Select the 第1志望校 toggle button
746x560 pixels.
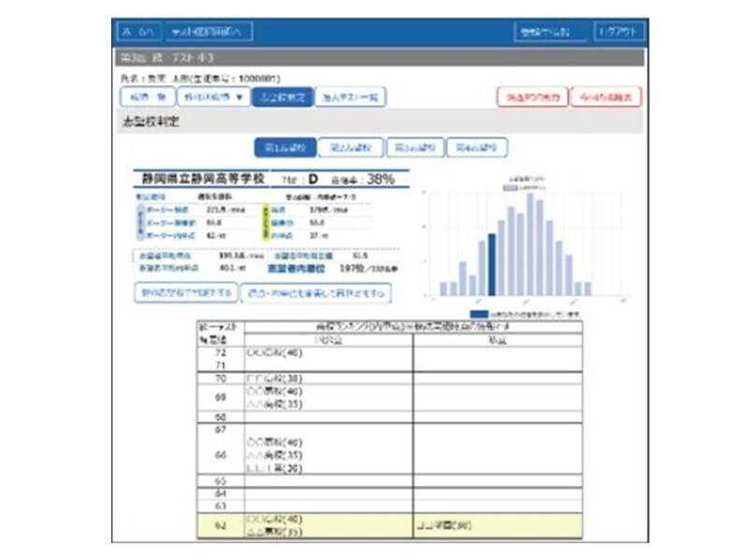point(284,148)
